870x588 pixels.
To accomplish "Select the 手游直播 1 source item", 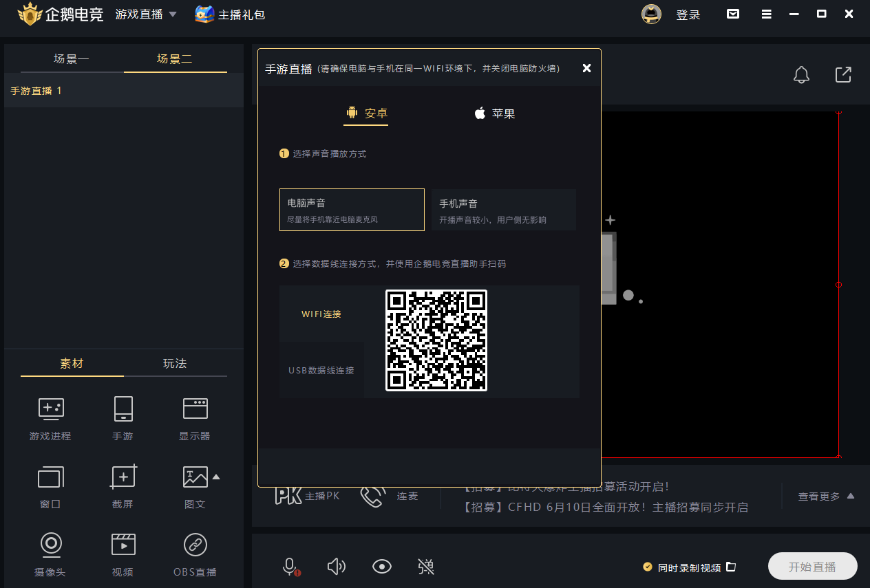I will (124, 91).
